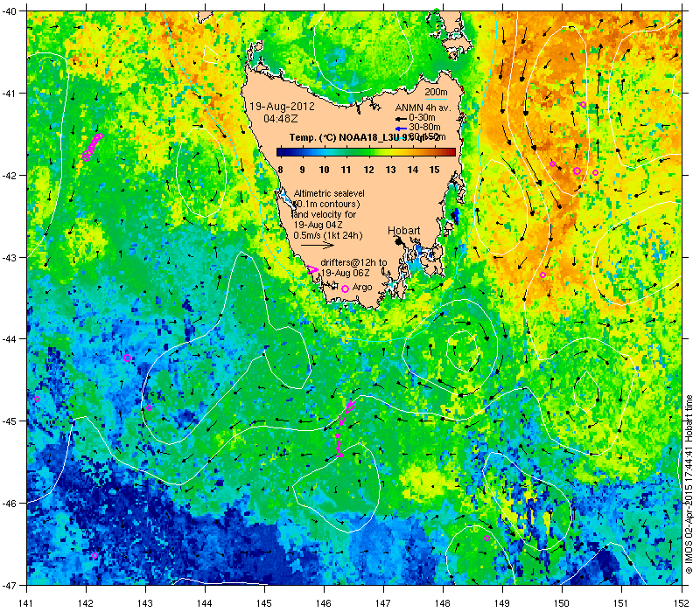Click the '19-Aug 06Z' text
This screenshot has height=612, width=700.
point(345,273)
